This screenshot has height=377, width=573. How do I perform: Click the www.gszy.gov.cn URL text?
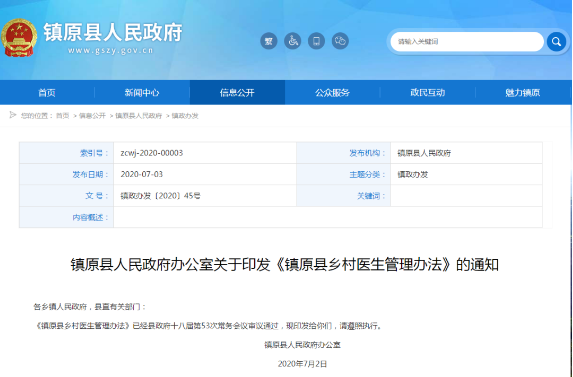111,50
